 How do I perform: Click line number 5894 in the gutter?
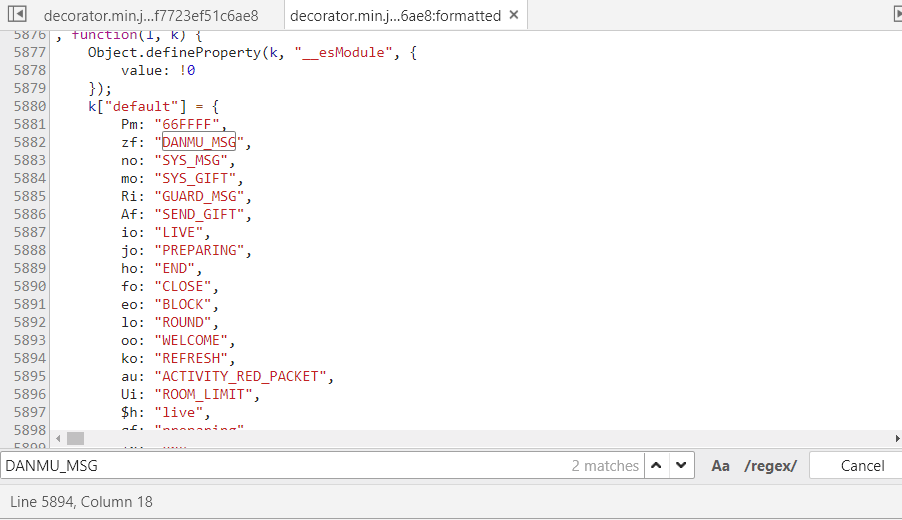[x=29, y=358]
